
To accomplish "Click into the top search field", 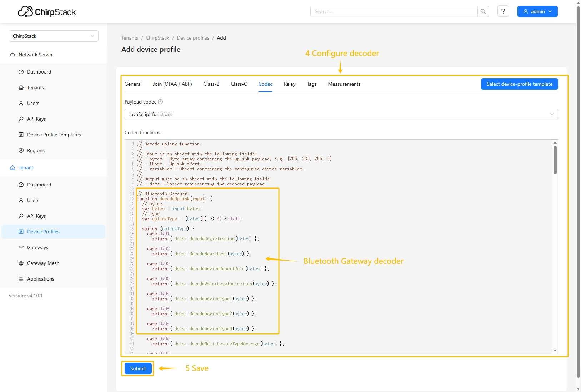I will [394, 11].
